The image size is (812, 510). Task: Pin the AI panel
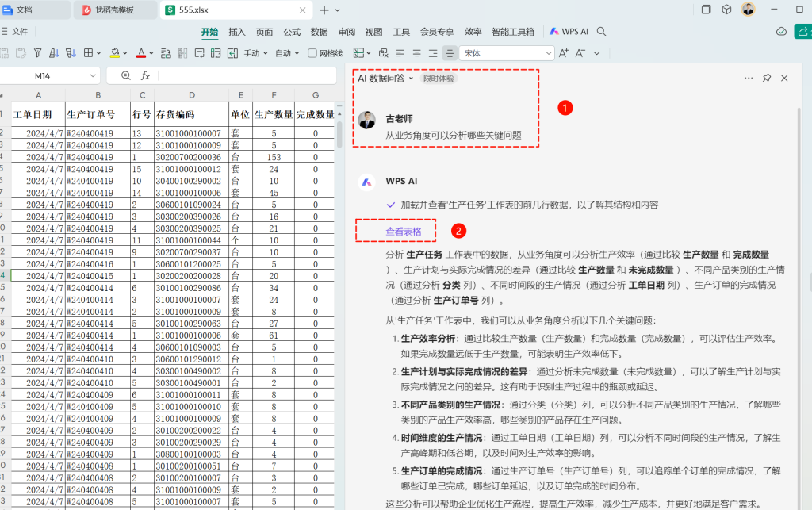767,78
